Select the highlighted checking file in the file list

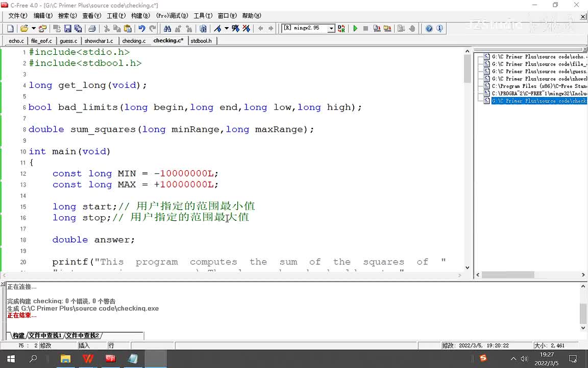tap(539, 101)
